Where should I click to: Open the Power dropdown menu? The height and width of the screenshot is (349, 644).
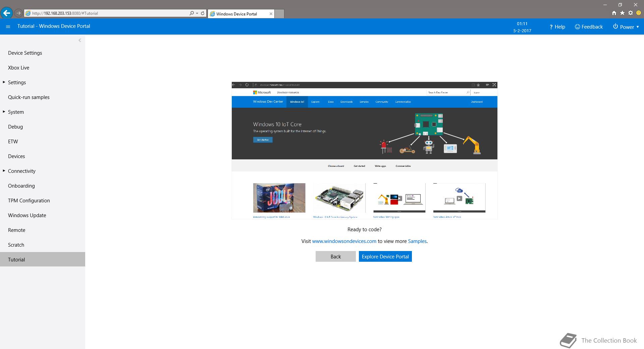coord(626,27)
